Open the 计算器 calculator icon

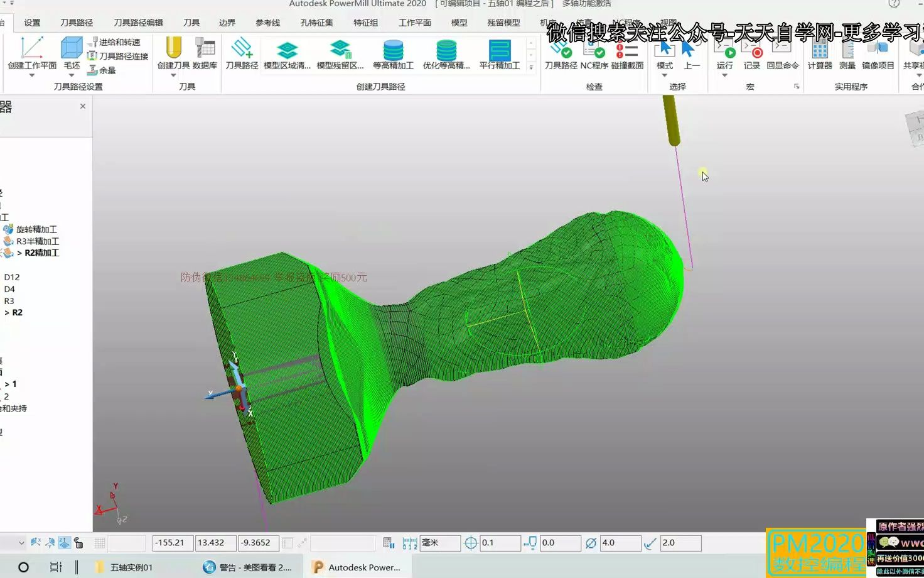pyautogui.click(x=820, y=50)
